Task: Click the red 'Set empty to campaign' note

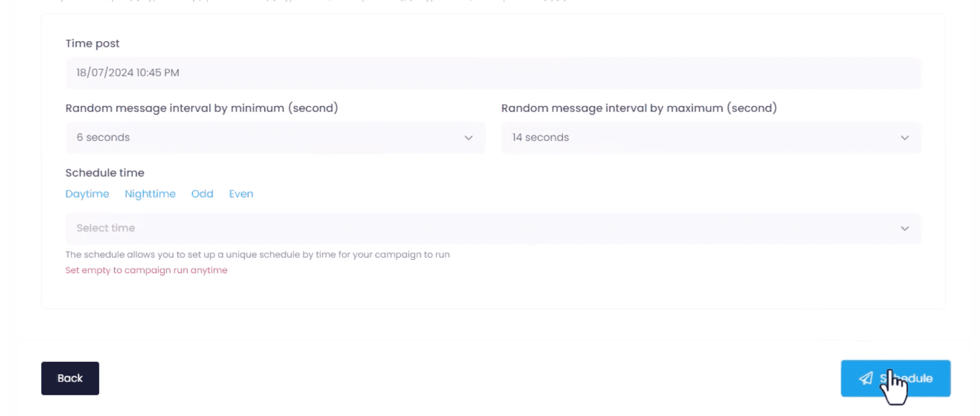Action: pyautogui.click(x=146, y=270)
